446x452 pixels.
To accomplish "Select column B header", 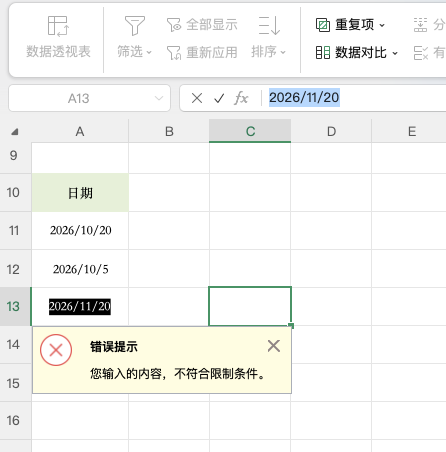I will 169,131.
